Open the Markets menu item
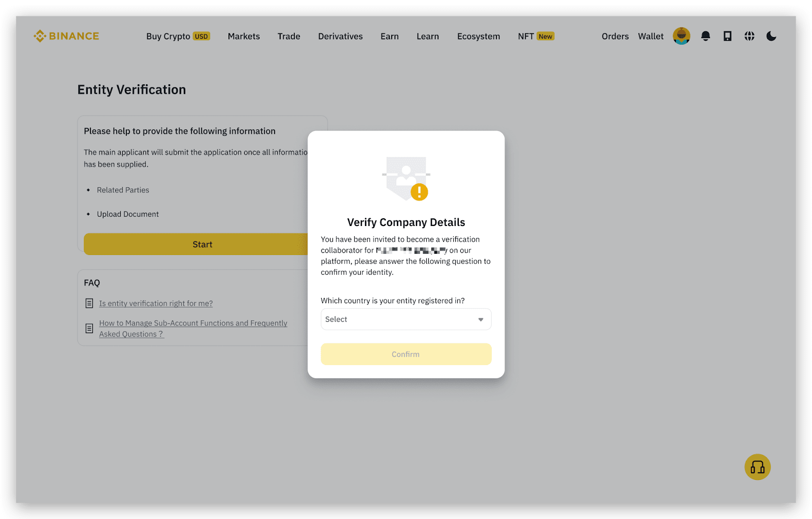The image size is (812, 519). (x=244, y=37)
